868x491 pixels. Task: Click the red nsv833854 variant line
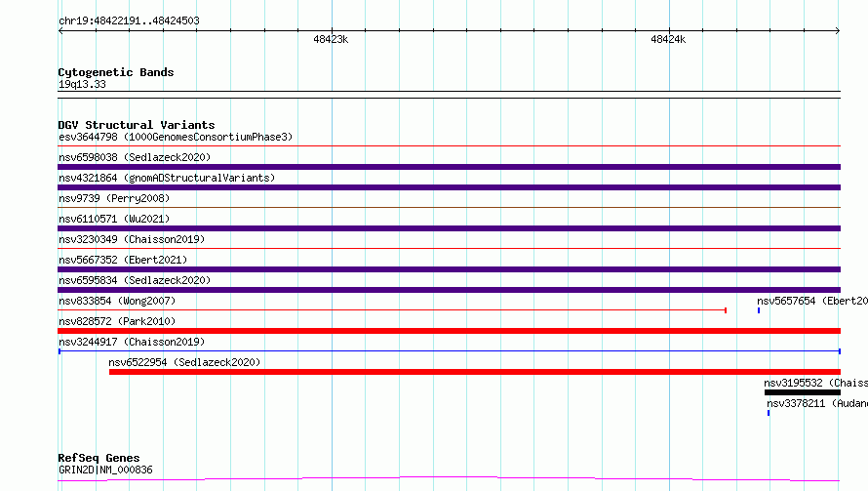(x=392, y=310)
